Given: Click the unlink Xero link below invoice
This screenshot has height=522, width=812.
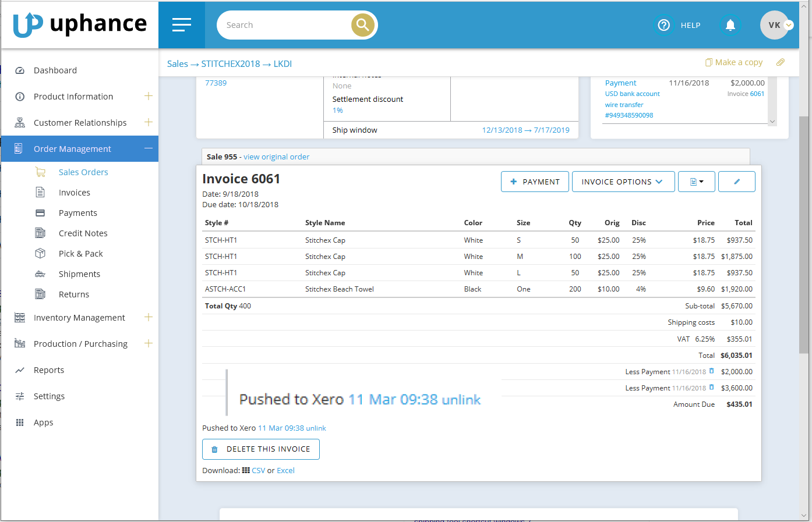Looking at the screenshot, I should tap(316, 428).
